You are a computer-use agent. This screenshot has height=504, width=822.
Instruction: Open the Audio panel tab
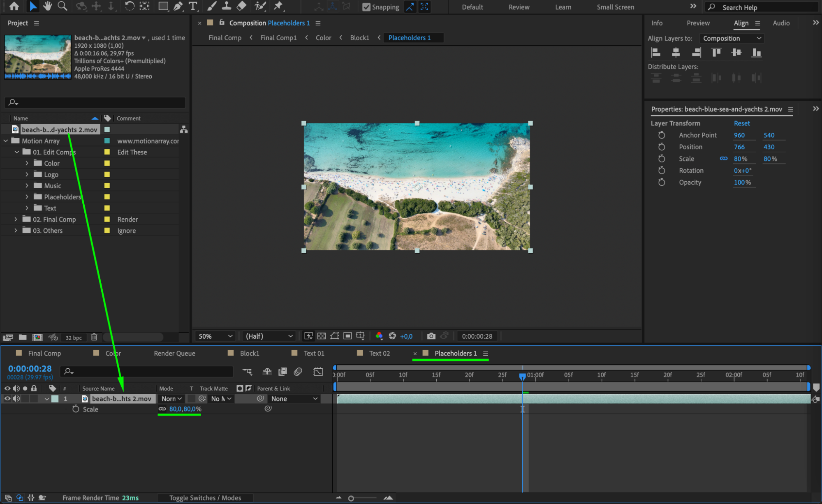tap(780, 23)
